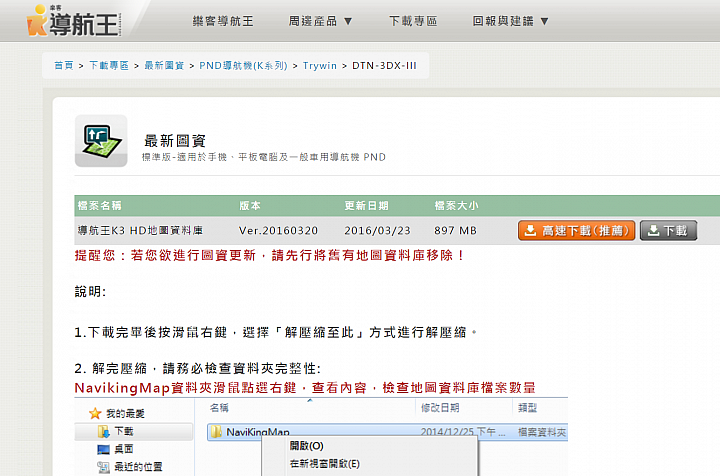Select DTN-3DX-III breadcrumb text
Viewport: 720px width, 476px height.
[384, 66]
